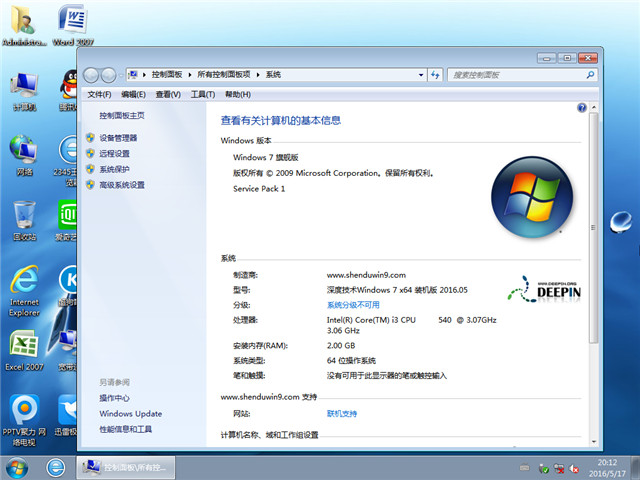Viewport: 640px width, 480px height.
Task: Open the 回收站 recycle bin icon
Action: pos(24,220)
